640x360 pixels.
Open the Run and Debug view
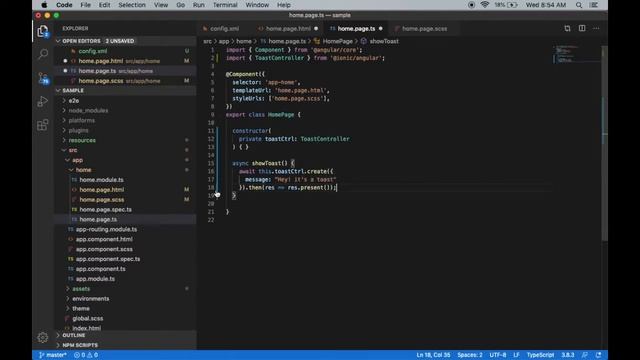[x=43, y=101]
